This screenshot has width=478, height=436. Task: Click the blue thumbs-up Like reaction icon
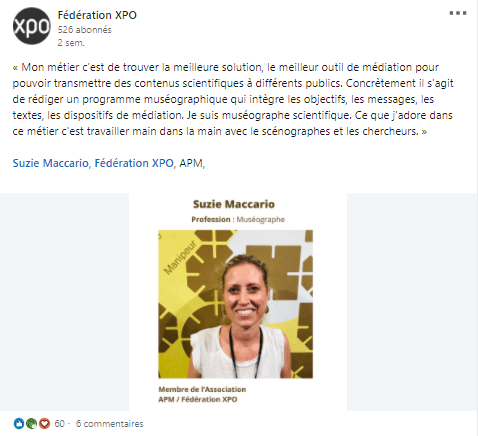click(19, 423)
